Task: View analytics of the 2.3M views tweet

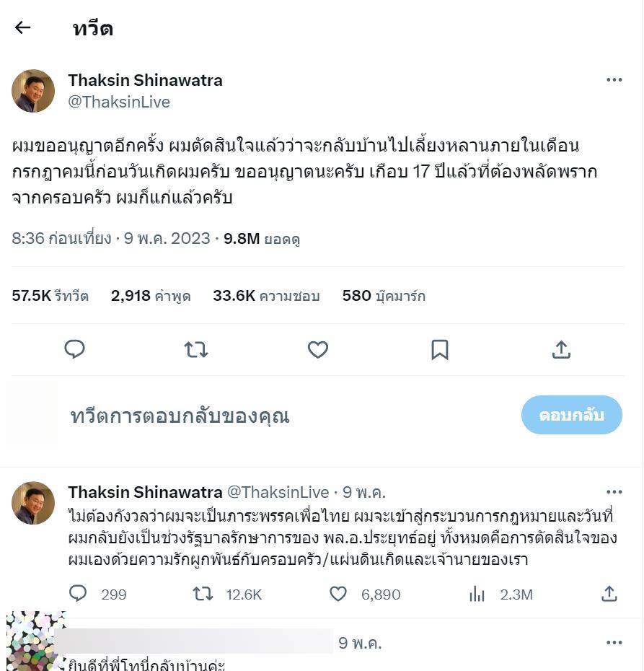Action: pos(477,594)
